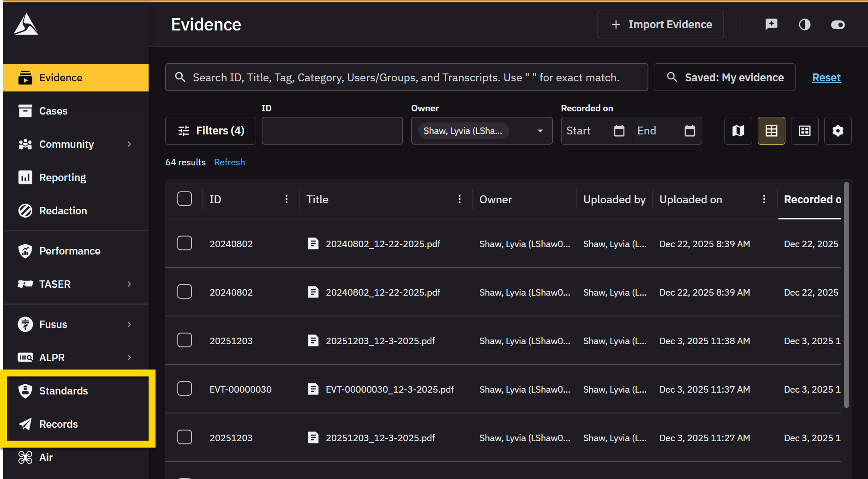
Task: Toggle the contrast theme icon
Action: 804,24
